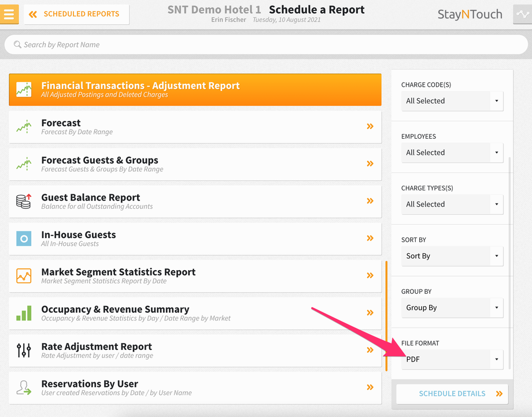Image resolution: width=532 pixels, height=417 pixels.
Task: Open the Sort By dropdown
Action: 452,256
